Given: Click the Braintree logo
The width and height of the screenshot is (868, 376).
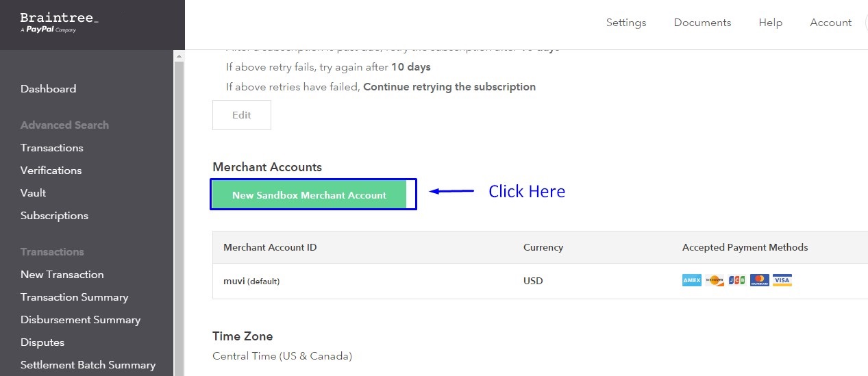Looking at the screenshot, I should coord(59,23).
